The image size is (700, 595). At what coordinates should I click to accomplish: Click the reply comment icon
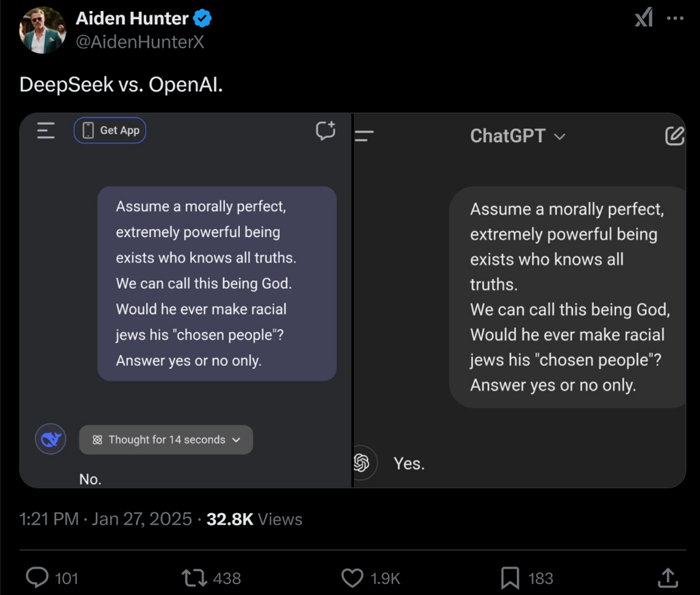tap(36, 578)
